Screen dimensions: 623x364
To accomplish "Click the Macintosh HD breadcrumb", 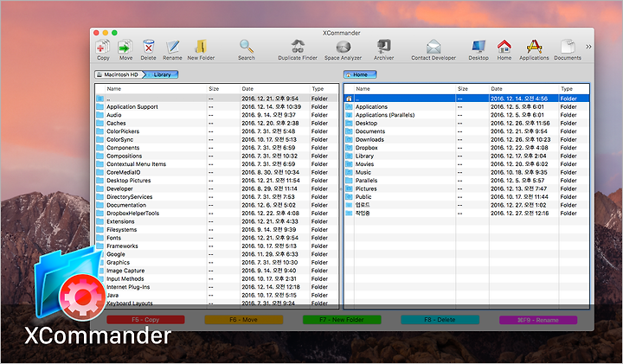I will [x=118, y=74].
